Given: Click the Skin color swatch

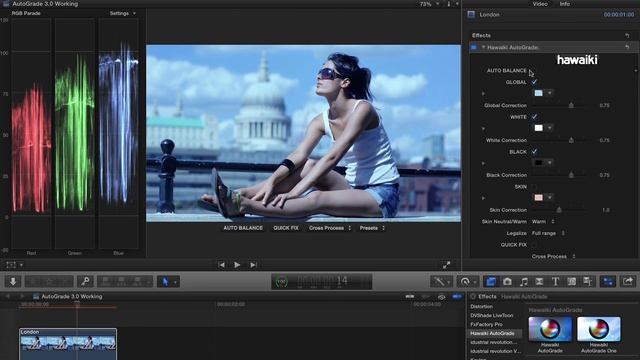Looking at the screenshot, I should pos(538,198).
